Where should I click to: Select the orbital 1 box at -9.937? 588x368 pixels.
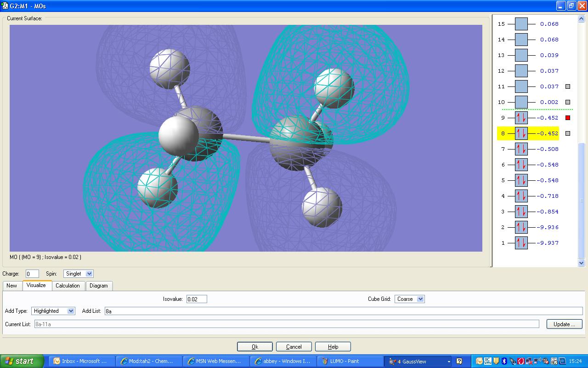coord(521,243)
